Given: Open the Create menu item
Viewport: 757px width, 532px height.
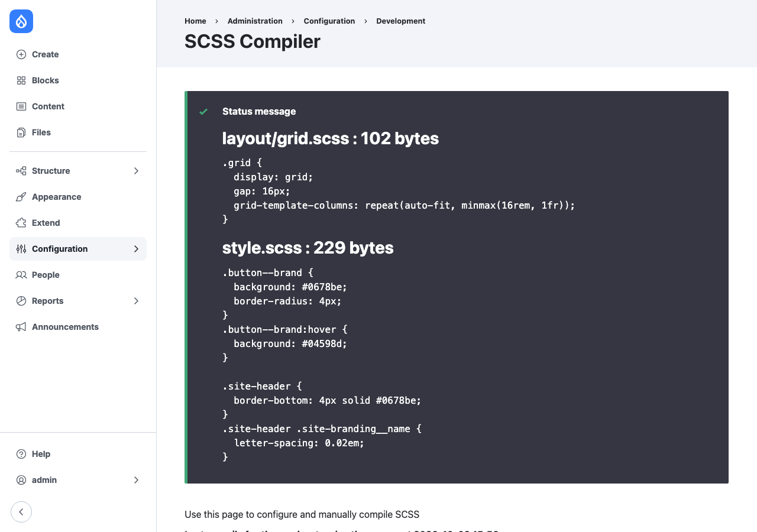Looking at the screenshot, I should (78, 54).
